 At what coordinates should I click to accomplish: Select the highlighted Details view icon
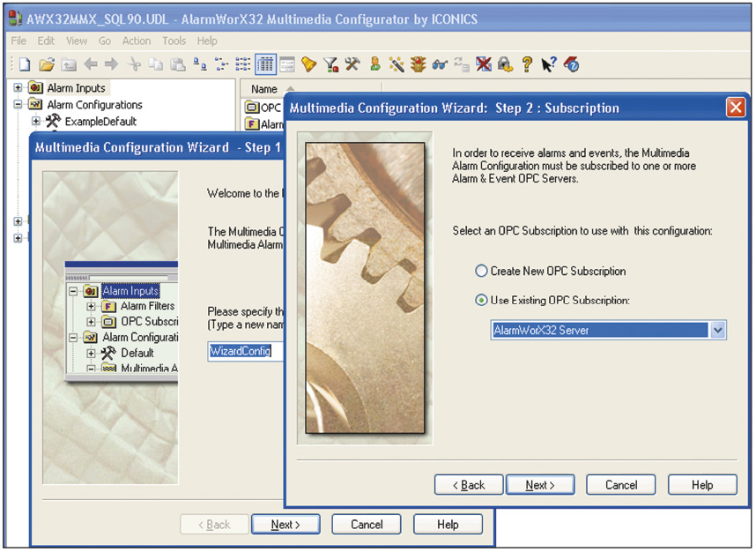[265, 64]
